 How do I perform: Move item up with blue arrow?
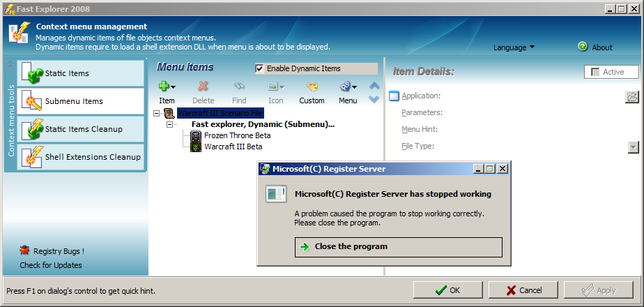click(x=374, y=86)
